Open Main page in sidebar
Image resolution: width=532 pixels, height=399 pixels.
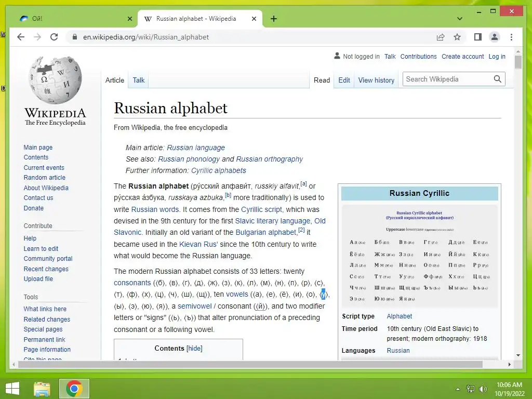tap(38, 147)
